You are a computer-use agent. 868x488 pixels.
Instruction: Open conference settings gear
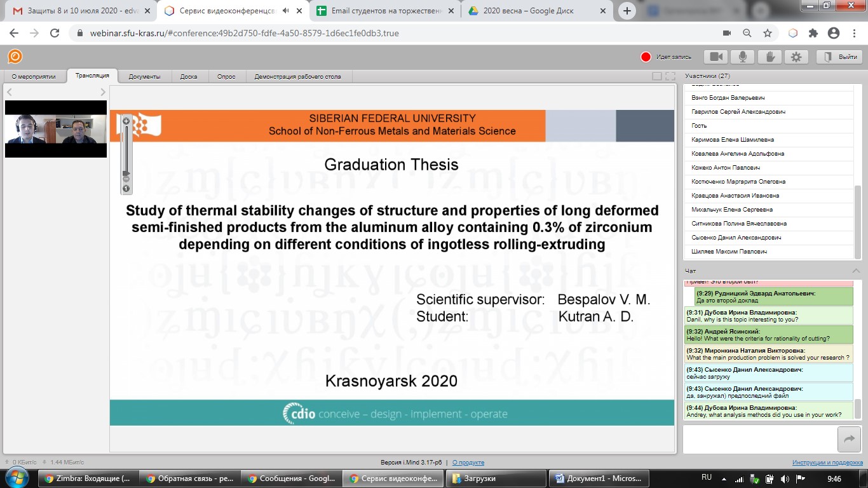[x=797, y=57]
